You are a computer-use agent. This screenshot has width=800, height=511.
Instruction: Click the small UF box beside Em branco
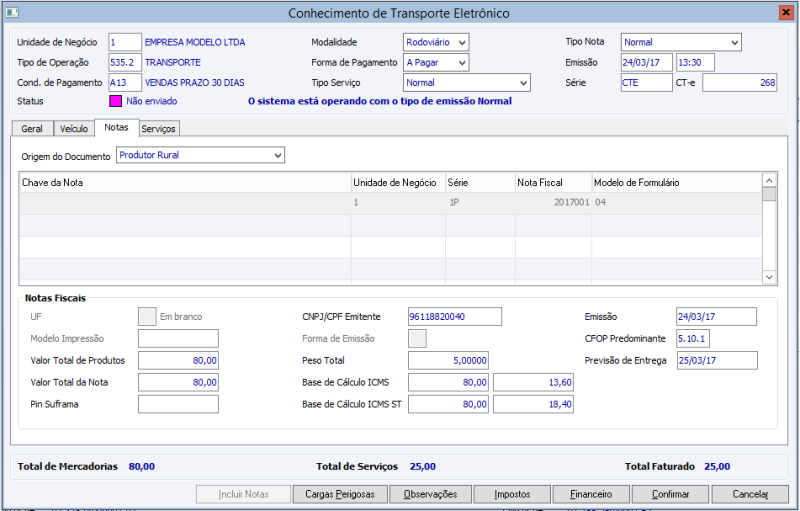pyautogui.click(x=147, y=316)
